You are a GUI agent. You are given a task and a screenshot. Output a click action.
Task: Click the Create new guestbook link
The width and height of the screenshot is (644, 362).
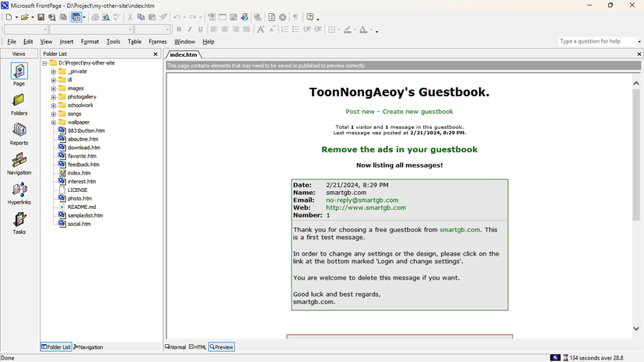tap(417, 112)
